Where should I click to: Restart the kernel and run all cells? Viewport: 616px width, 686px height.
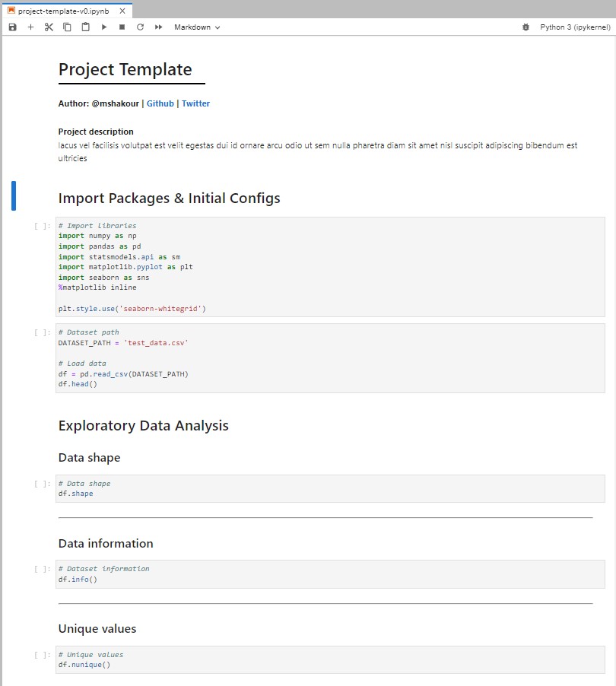[160, 27]
